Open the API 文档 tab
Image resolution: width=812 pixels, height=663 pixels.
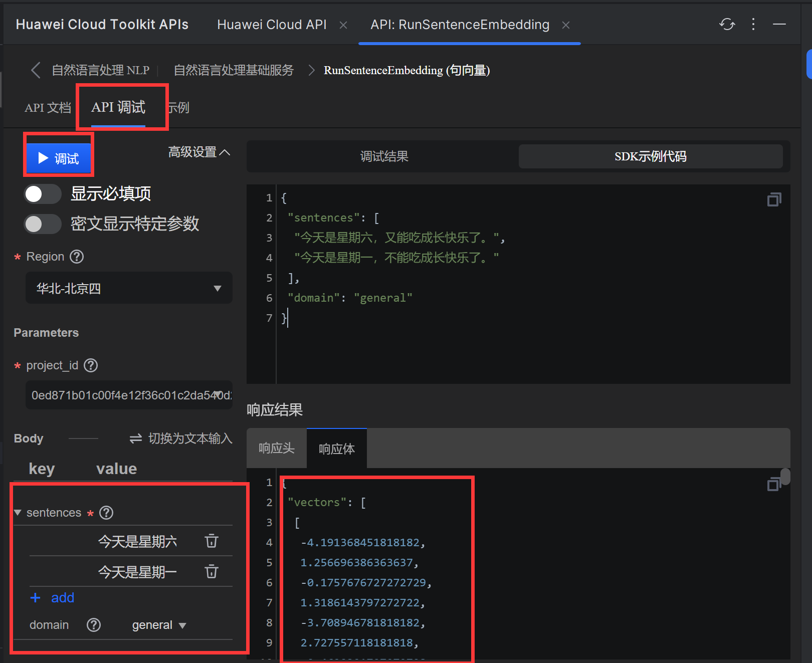pos(48,108)
